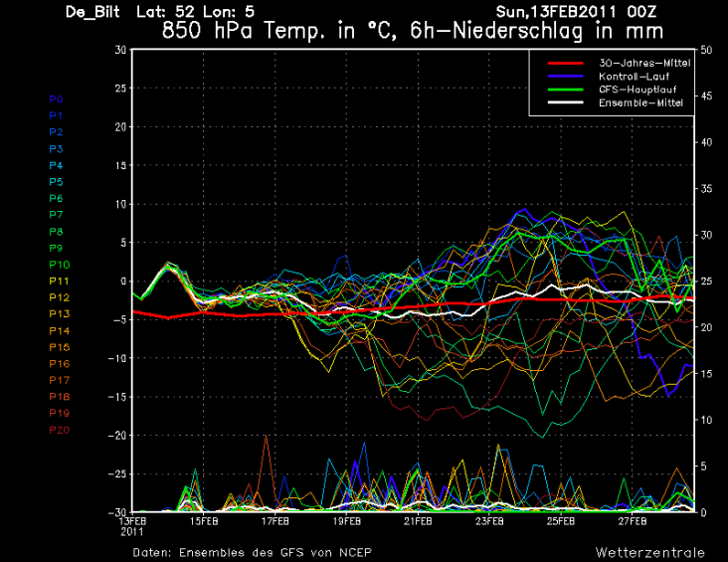Viewport: 728px width, 562px height.
Task: Click the P20 ensemble member label
Action: (x=60, y=430)
